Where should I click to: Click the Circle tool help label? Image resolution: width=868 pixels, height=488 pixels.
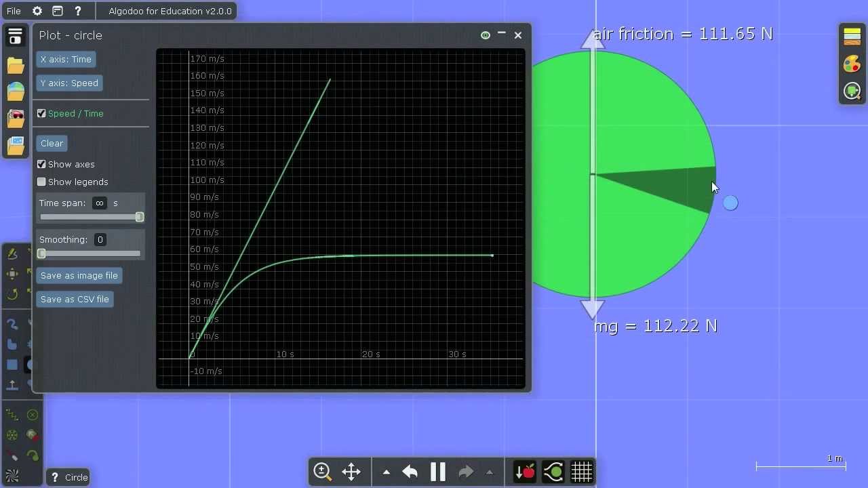pyautogui.click(x=69, y=477)
